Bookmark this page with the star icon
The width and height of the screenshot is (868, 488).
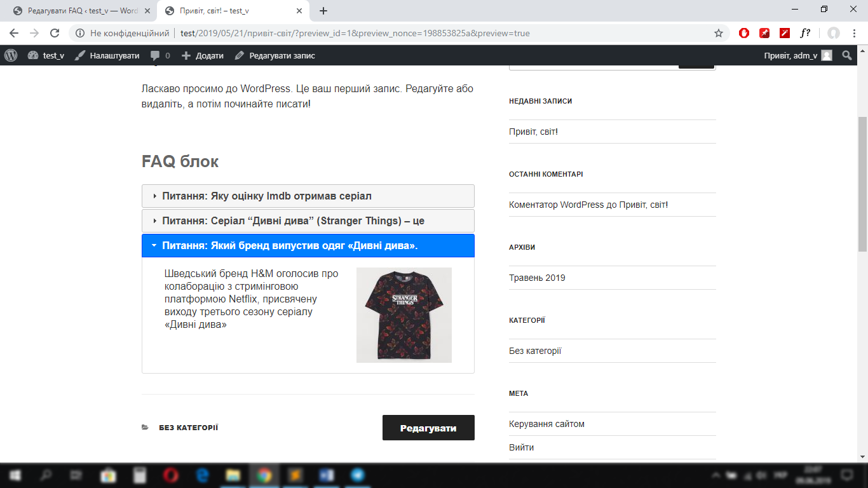click(719, 33)
